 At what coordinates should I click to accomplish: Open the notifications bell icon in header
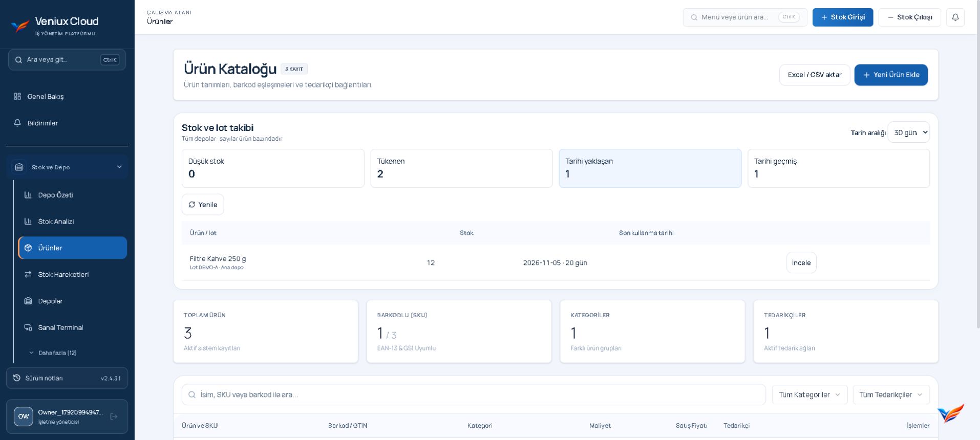click(x=955, y=17)
